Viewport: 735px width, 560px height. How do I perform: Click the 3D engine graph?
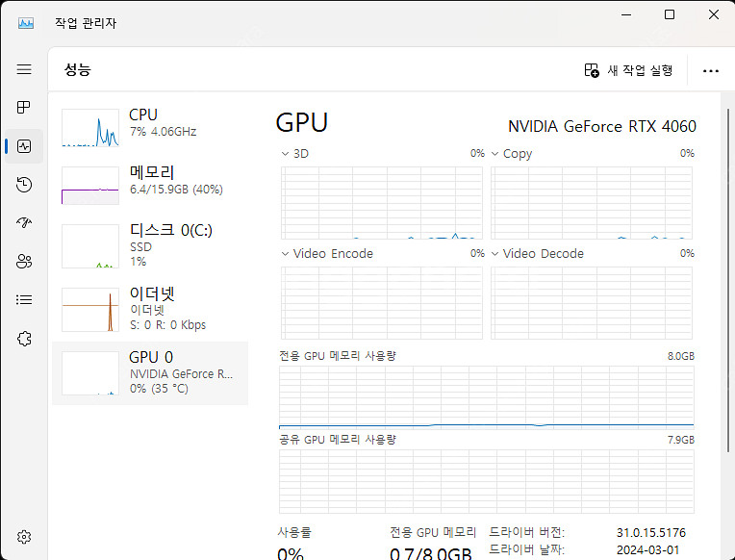point(382,203)
